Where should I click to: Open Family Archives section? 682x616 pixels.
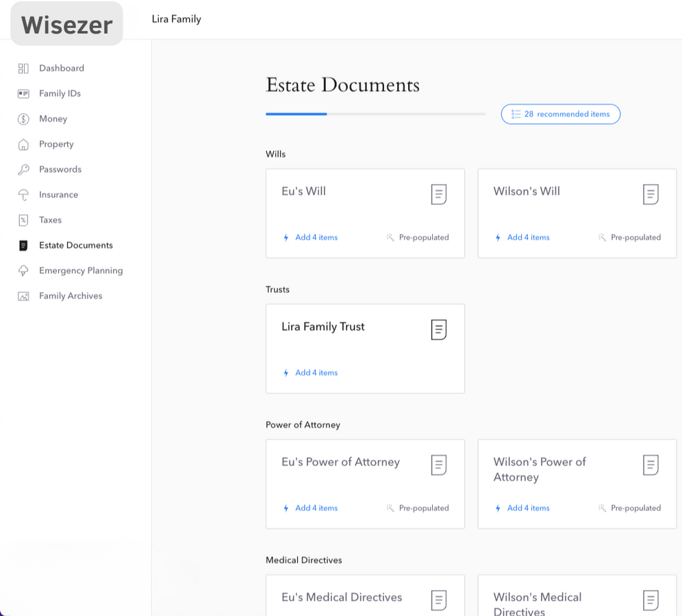71,296
